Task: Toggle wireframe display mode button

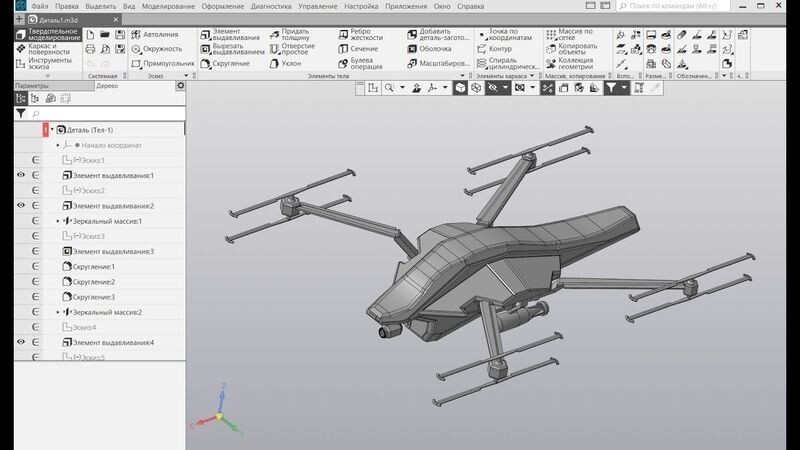Action: [476, 88]
